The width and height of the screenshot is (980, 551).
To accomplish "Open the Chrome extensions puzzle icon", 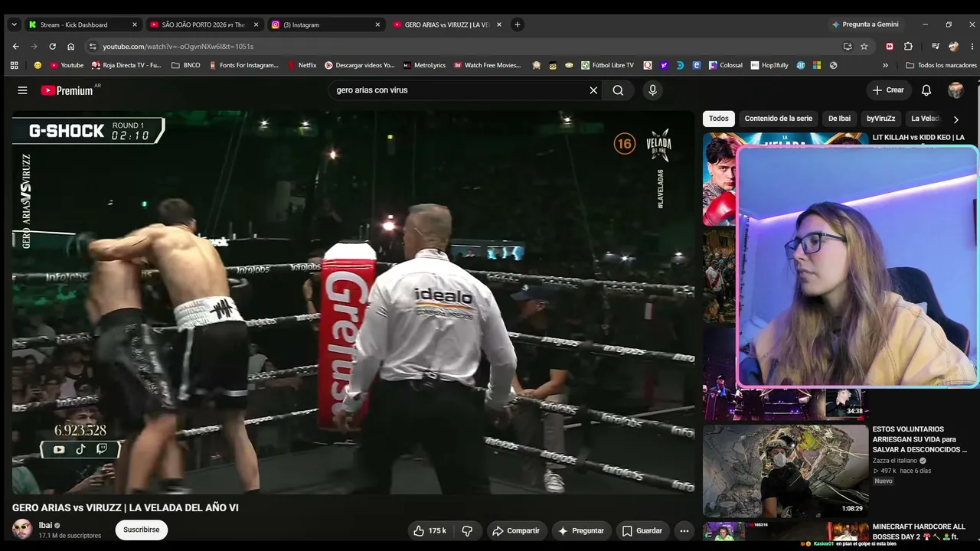I will 908,46.
